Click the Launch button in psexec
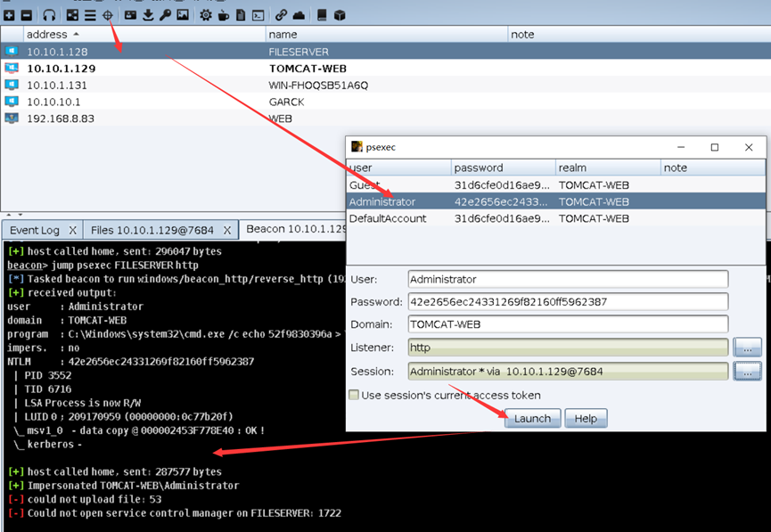 tap(532, 419)
